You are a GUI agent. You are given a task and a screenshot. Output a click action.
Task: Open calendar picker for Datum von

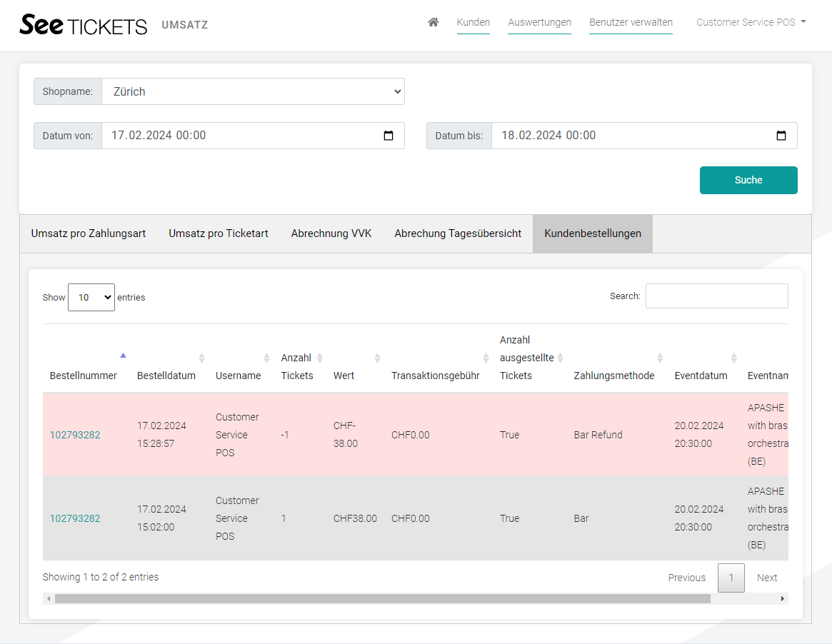tap(389, 136)
